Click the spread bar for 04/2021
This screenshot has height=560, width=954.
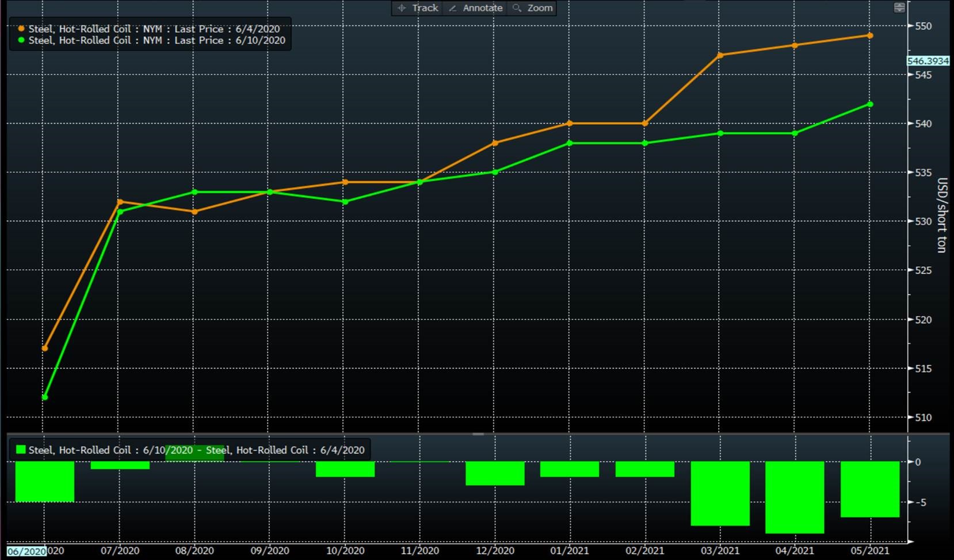795,497
